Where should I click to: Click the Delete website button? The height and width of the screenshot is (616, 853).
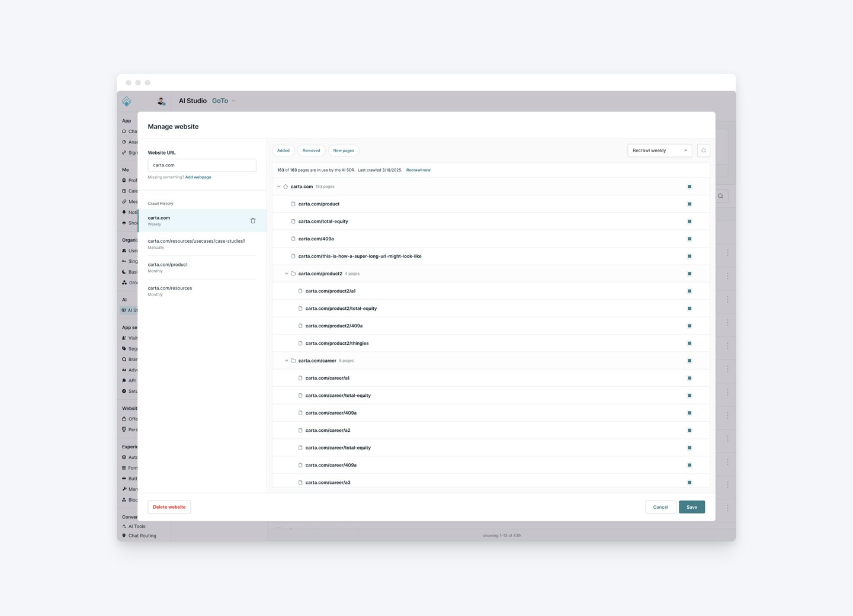pyautogui.click(x=169, y=507)
